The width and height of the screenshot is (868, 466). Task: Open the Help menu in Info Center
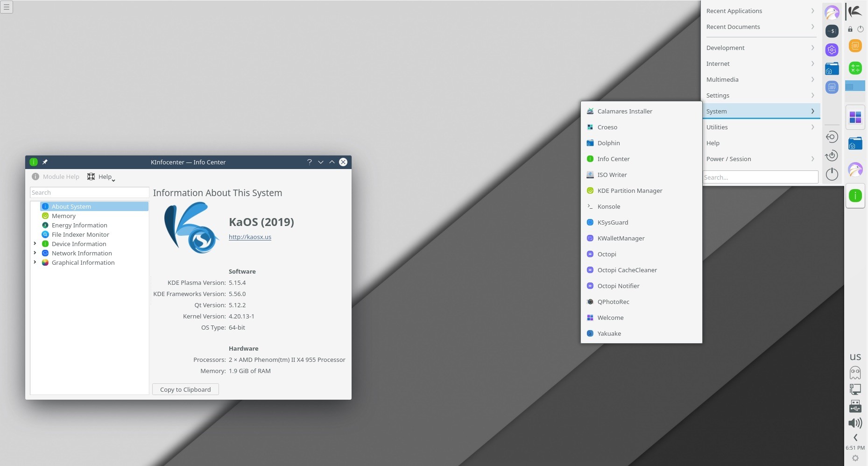[105, 177]
